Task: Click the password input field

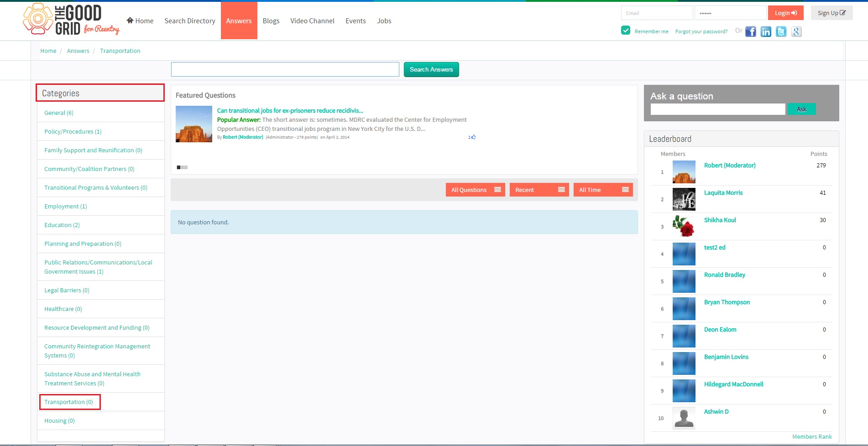Action: tap(730, 13)
